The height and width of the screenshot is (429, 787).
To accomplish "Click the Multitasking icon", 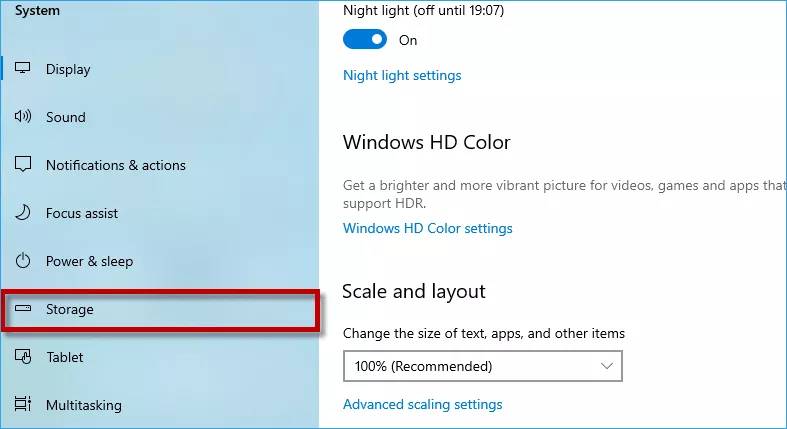I will 23,404.
